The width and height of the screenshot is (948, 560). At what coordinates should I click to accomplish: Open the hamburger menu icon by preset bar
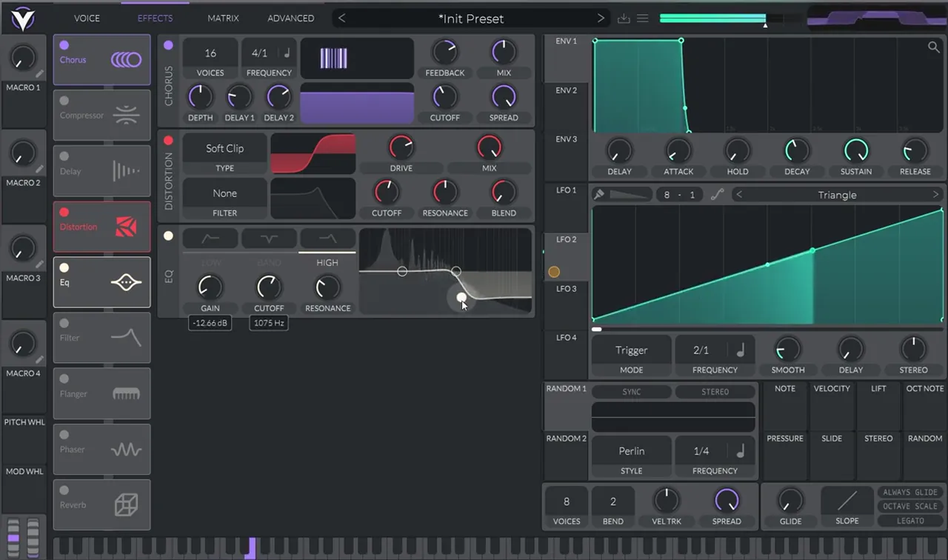643,19
